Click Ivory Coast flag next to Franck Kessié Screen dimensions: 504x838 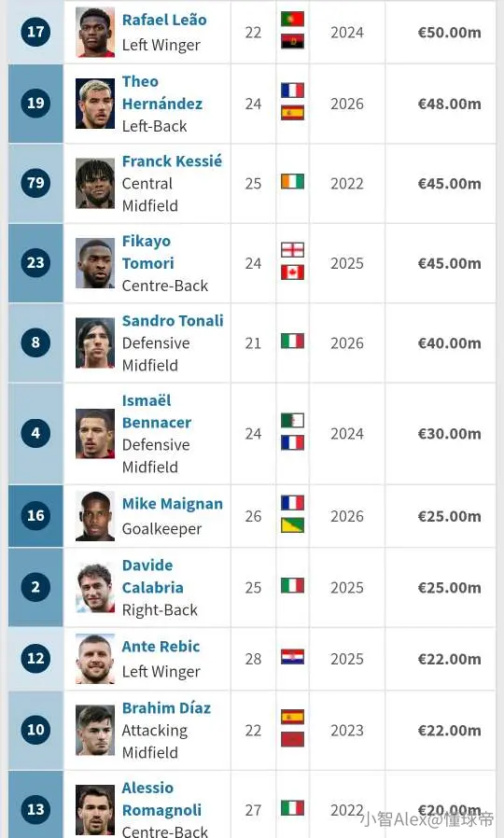292,182
